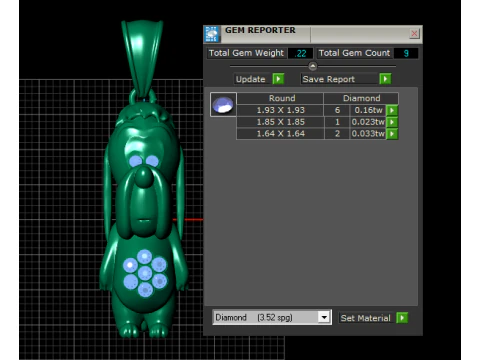Click the green arrow next to Update
This screenshot has height=360, width=480.
click(x=278, y=79)
